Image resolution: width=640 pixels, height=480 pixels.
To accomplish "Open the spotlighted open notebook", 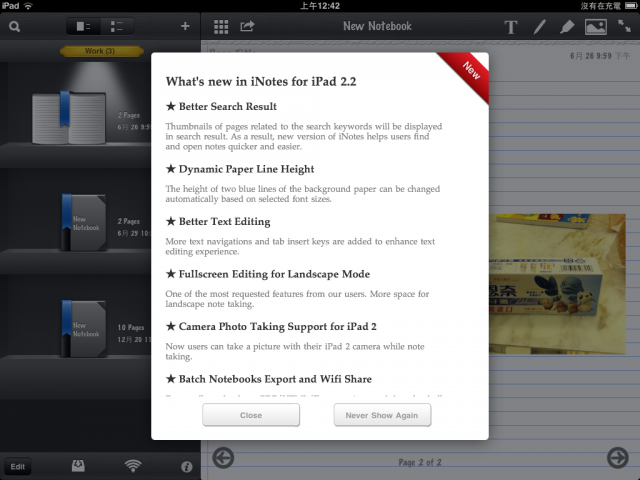I will (69, 118).
